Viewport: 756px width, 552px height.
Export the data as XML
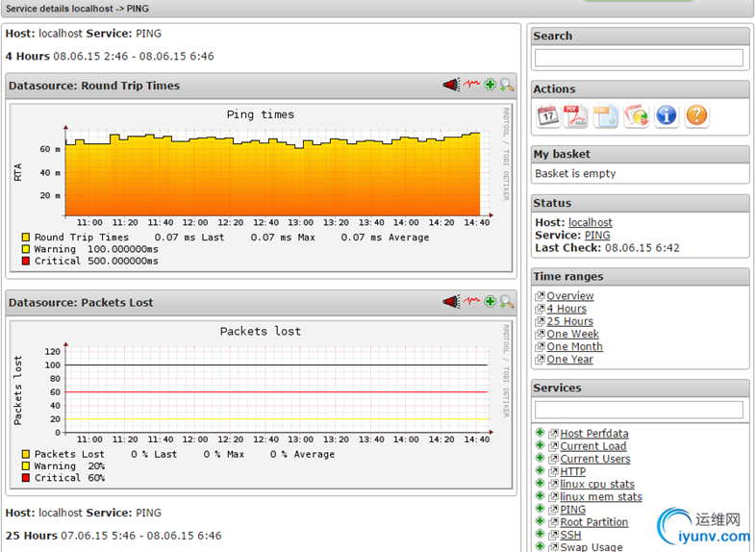click(x=606, y=115)
